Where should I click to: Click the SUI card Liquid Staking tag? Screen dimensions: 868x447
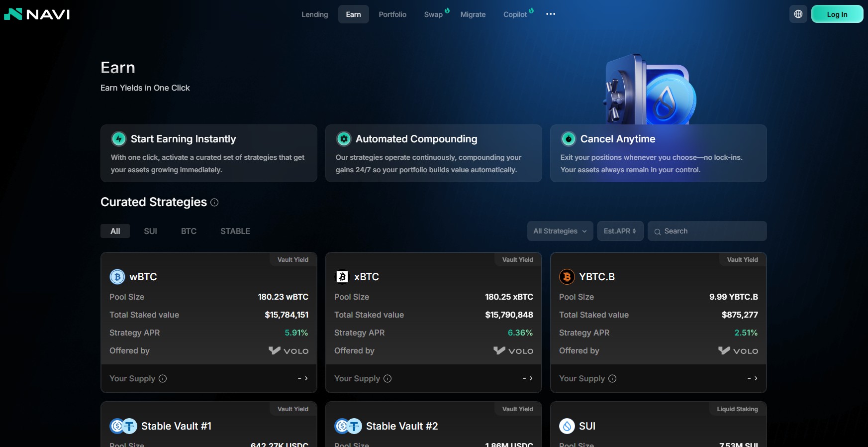738,409
